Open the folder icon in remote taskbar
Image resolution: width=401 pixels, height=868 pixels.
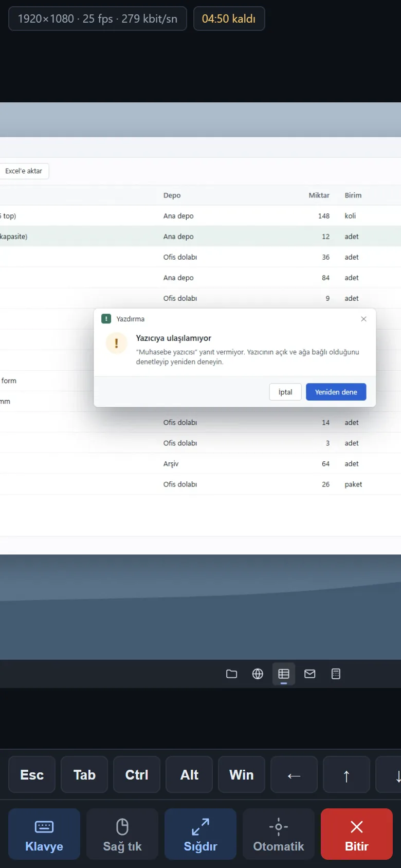(x=231, y=674)
